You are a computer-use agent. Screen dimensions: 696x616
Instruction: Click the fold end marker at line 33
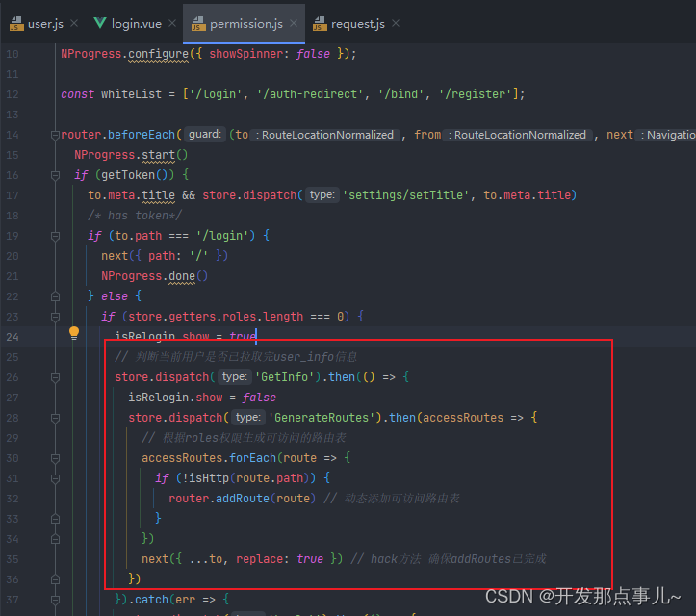click(x=56, y=519)
